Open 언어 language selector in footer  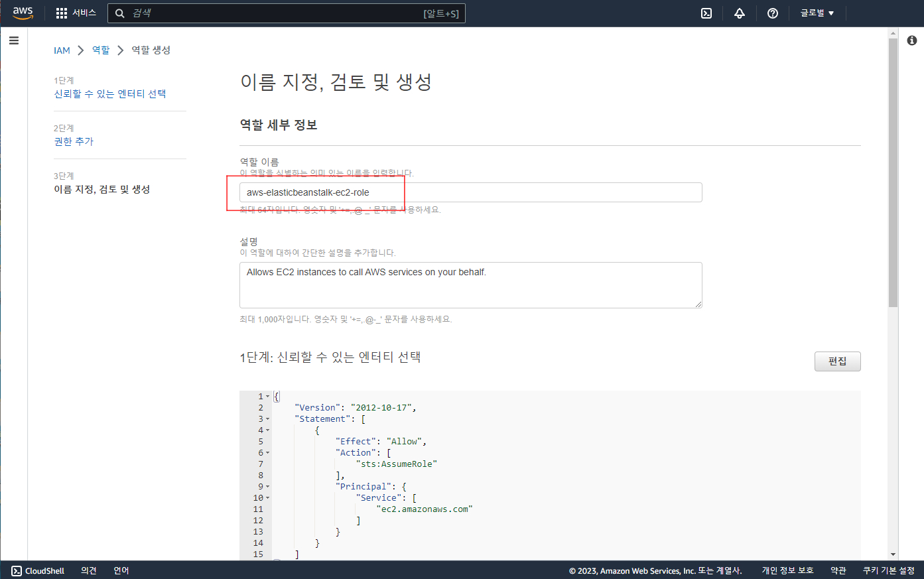click(121, 570)
